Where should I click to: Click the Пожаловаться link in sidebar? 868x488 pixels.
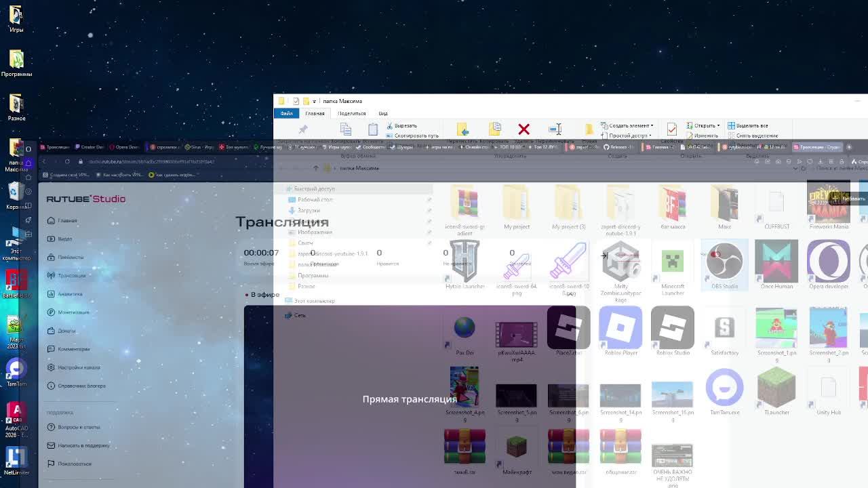(70, 464)
